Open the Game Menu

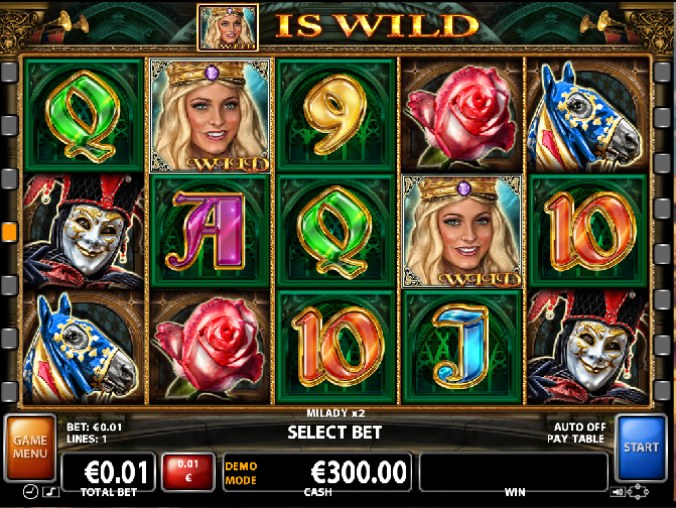click(x=30, y=447)
